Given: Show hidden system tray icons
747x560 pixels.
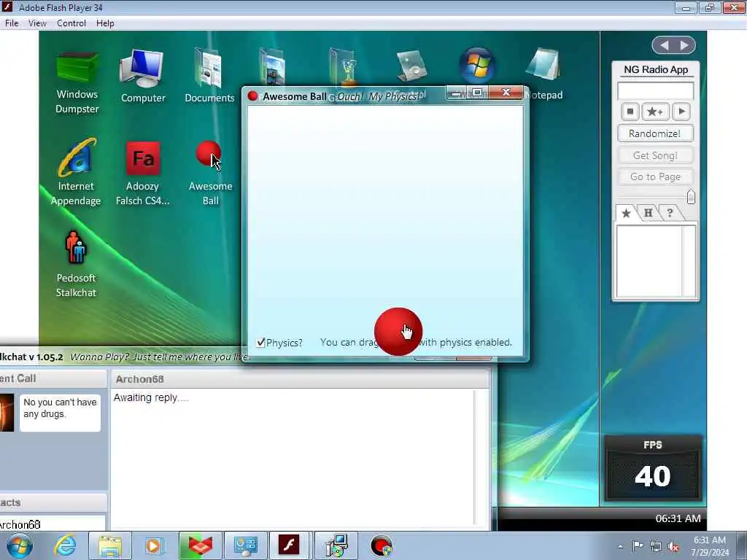Looking at the screenshot, I should click(x=620, y=546).
